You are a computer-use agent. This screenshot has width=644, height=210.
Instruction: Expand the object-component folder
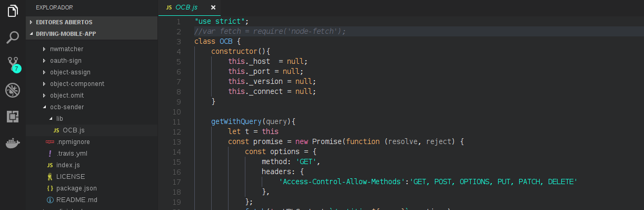coord(44,84)
